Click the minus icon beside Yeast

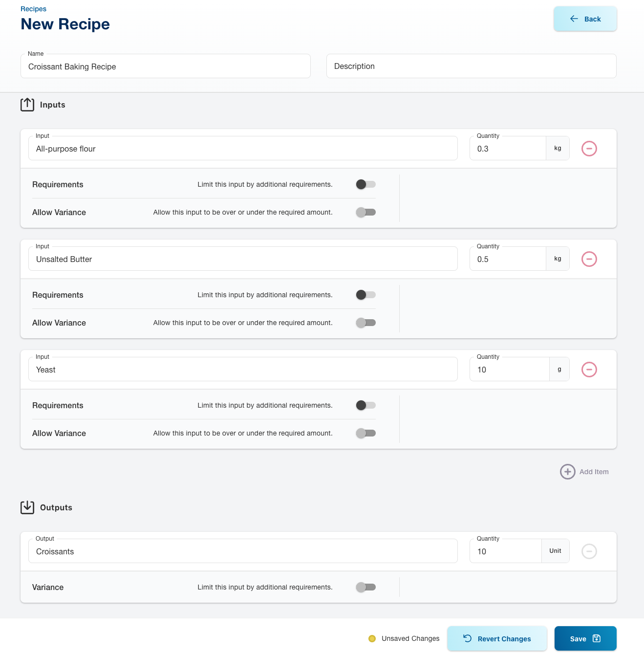tap(589, 370)
